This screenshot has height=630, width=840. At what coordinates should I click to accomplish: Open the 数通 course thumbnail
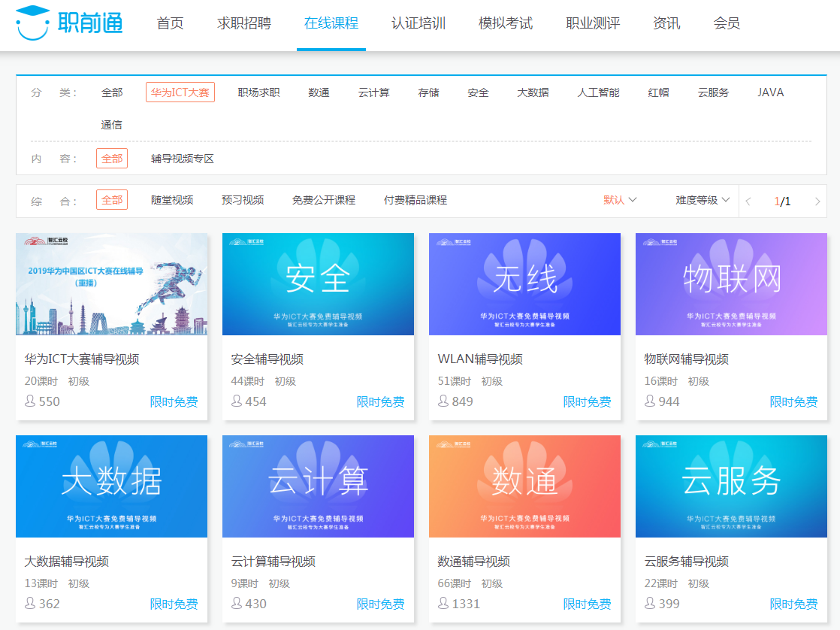(x=524, y=486)
